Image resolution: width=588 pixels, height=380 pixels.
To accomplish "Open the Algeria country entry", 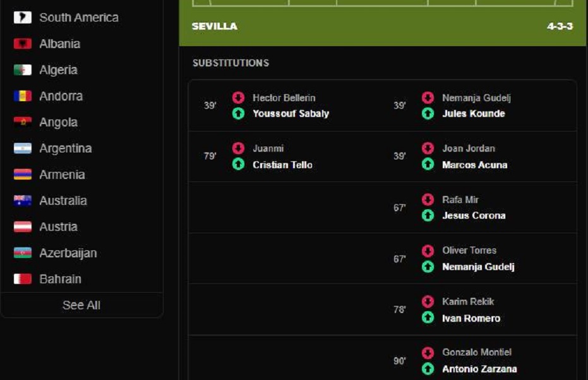I will click(x=58, y=70).
